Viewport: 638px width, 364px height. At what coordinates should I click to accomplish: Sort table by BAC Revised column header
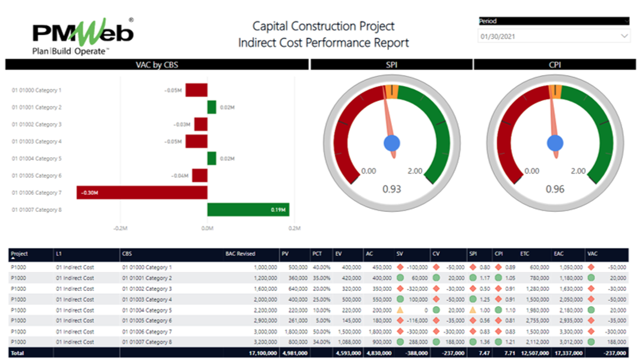[x=240, y=254]
